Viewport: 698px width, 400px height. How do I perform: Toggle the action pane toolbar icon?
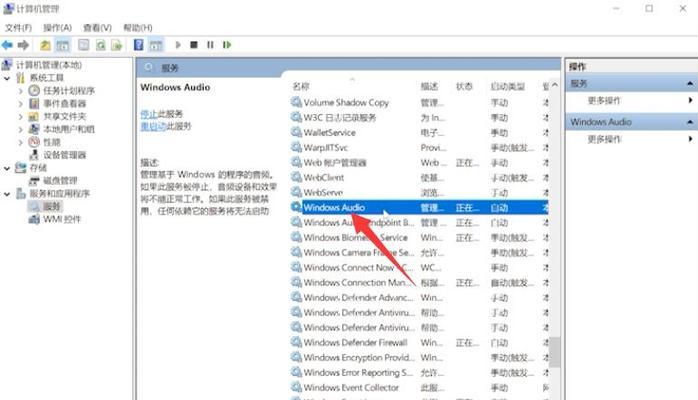156,45
